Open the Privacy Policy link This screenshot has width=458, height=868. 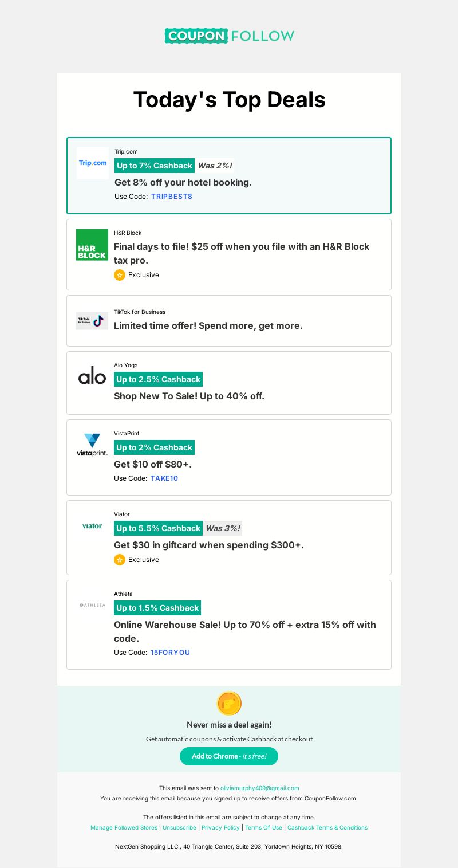(x=220, y=828)
